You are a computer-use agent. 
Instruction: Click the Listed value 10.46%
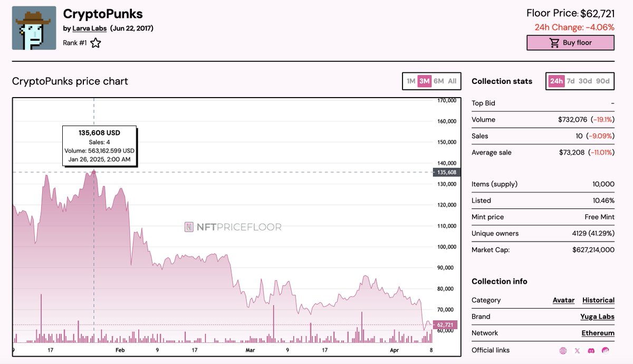click(x=603, y=200)
